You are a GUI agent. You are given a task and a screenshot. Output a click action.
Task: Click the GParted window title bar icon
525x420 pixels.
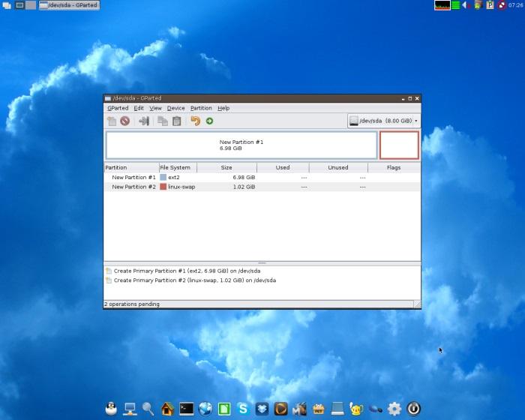click(108, 98)
